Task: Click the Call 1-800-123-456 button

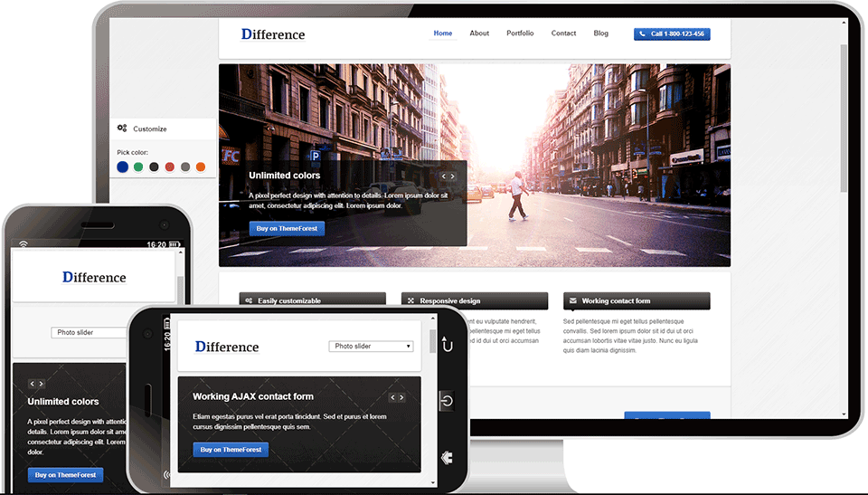Action: (672, 33)
